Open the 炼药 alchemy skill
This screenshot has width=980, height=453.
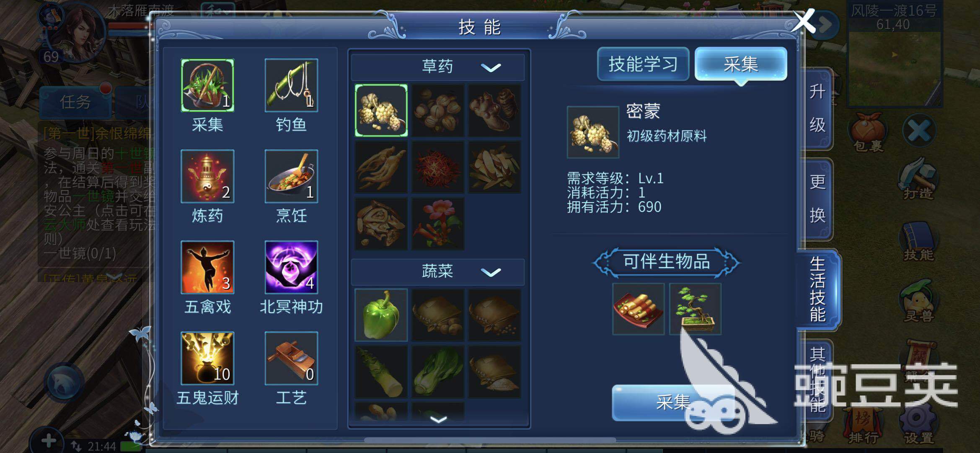207,176
